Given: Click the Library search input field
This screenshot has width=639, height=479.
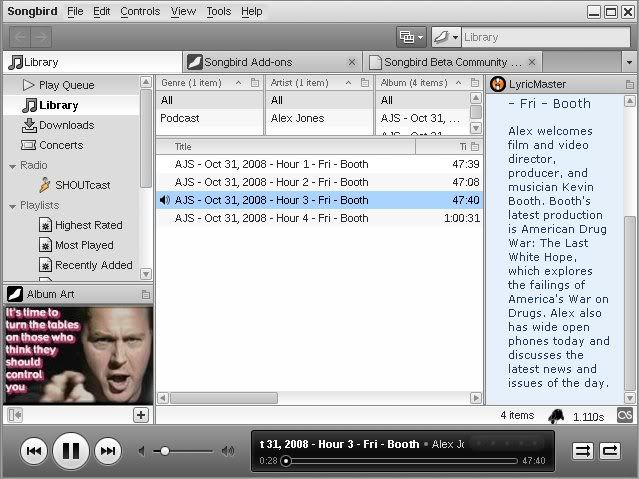Looking at the screenshot, I should tap(546, 37).
